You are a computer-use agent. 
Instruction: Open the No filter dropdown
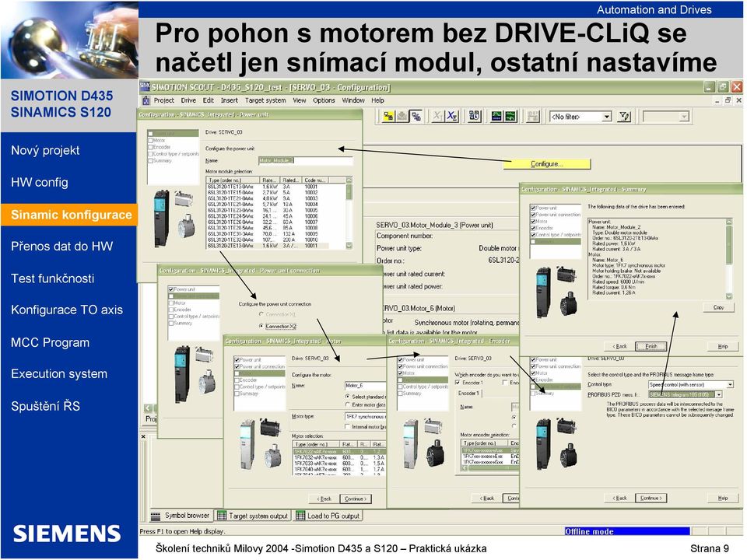(606, 117)
